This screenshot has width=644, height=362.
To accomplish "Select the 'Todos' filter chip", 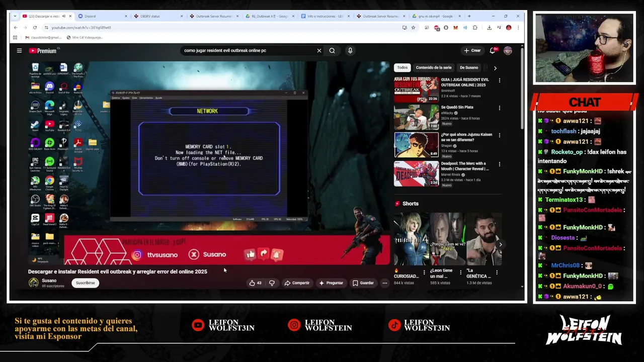I will [x=403, y=67].
